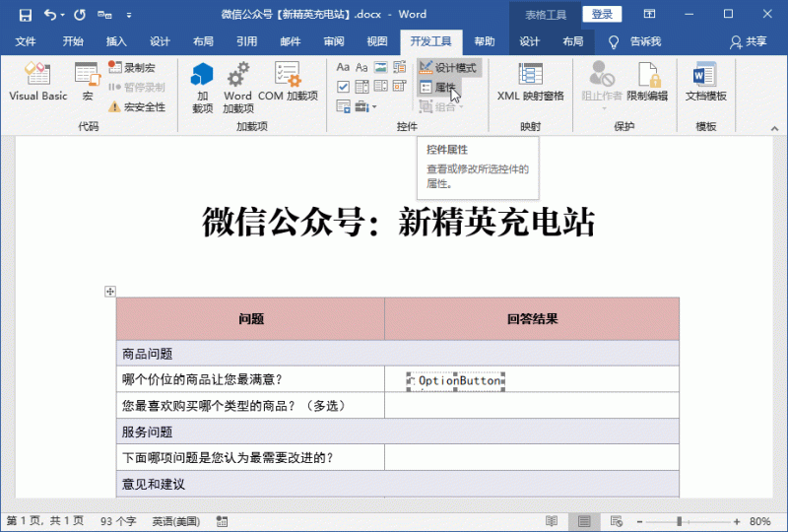
Task: Insert check box content control
Action: (x=343, y=87)
